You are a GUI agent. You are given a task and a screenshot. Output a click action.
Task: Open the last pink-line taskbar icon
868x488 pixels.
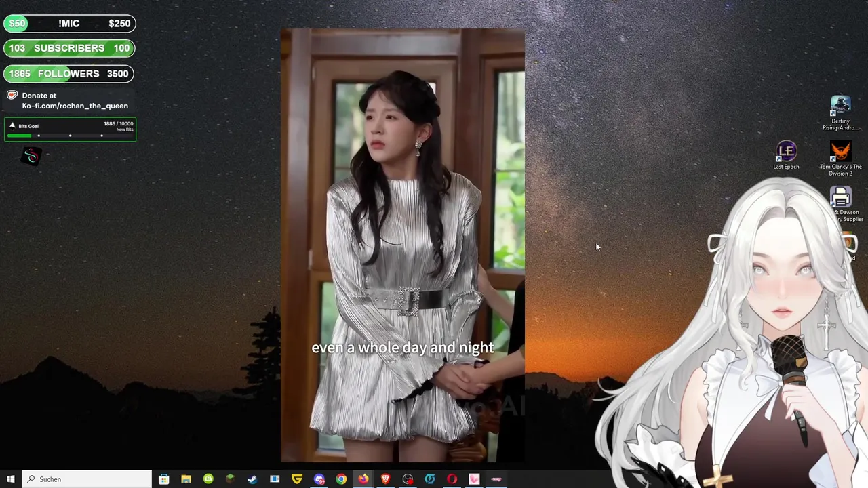point(496,479)
